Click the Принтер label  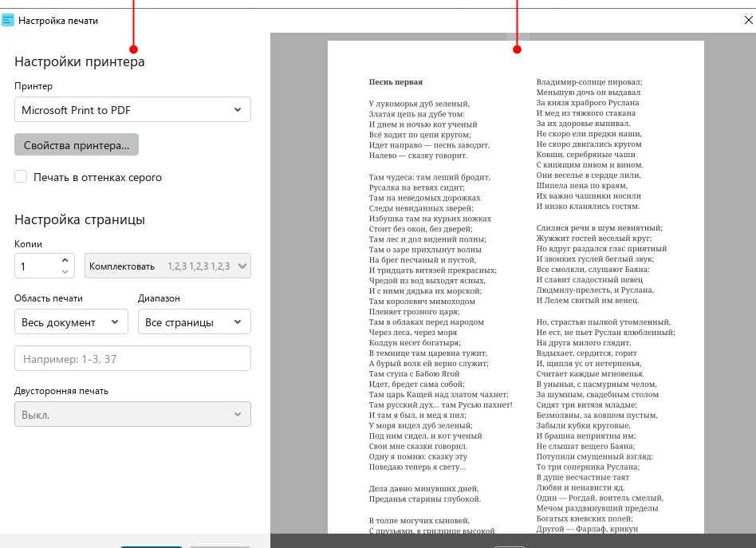(x=33, y=86)
